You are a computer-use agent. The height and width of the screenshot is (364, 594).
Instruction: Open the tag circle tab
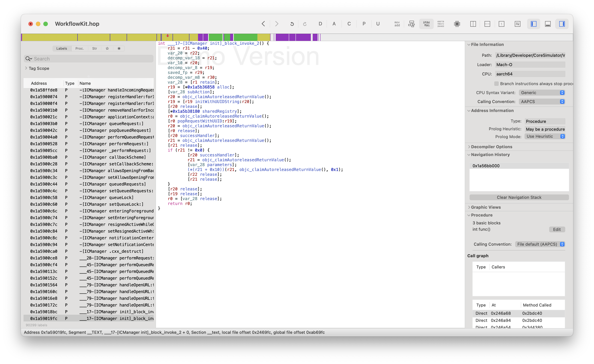coord(119,48)
